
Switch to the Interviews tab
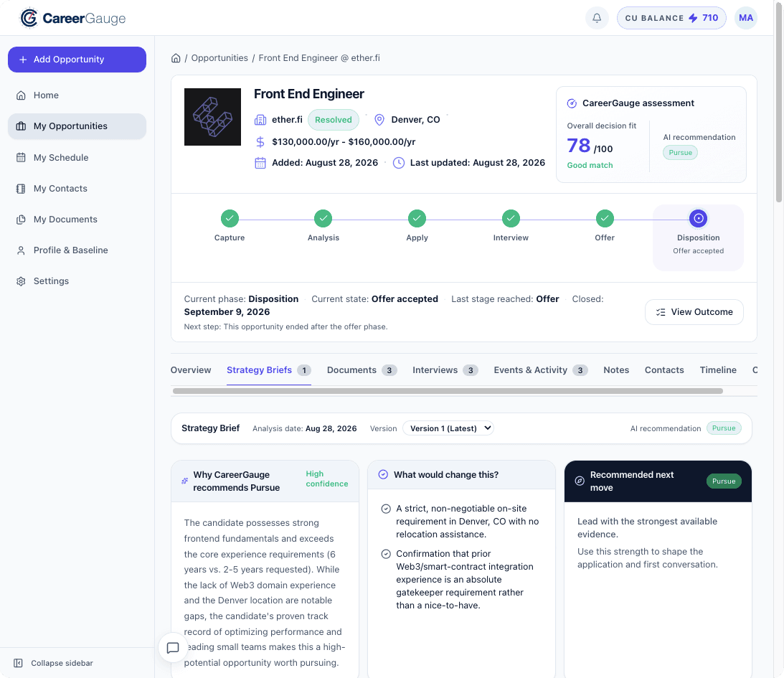coord(445,370)
